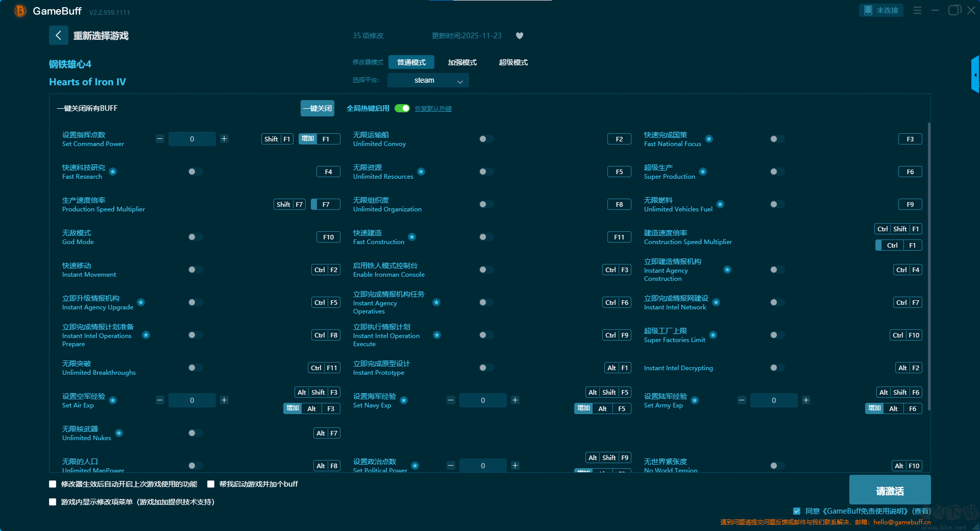Click the GameBuff logo icon

(20, 11)
